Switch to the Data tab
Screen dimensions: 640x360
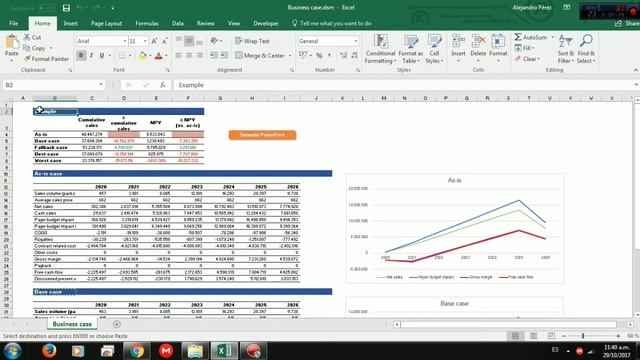178,23
